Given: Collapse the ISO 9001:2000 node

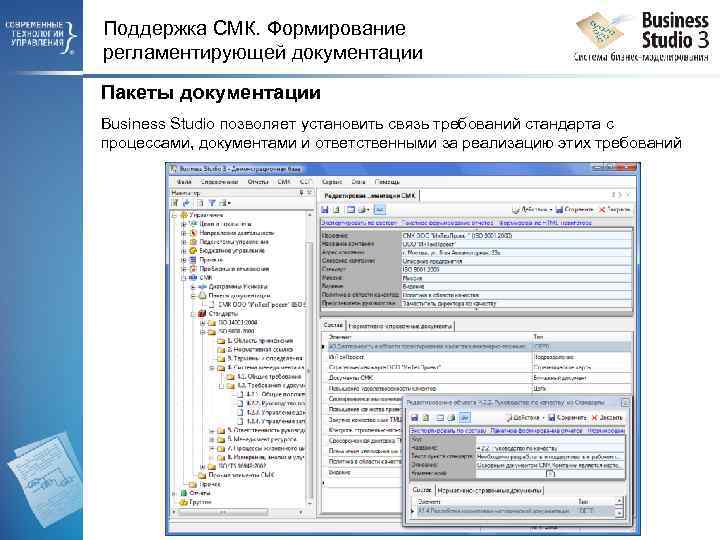Looking at the screenshot, I should [x=202, y=332].
